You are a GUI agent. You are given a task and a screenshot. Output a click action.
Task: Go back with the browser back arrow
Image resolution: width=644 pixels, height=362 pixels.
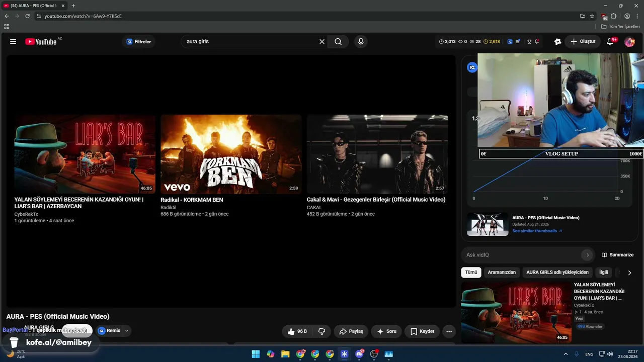pos(7,16)
